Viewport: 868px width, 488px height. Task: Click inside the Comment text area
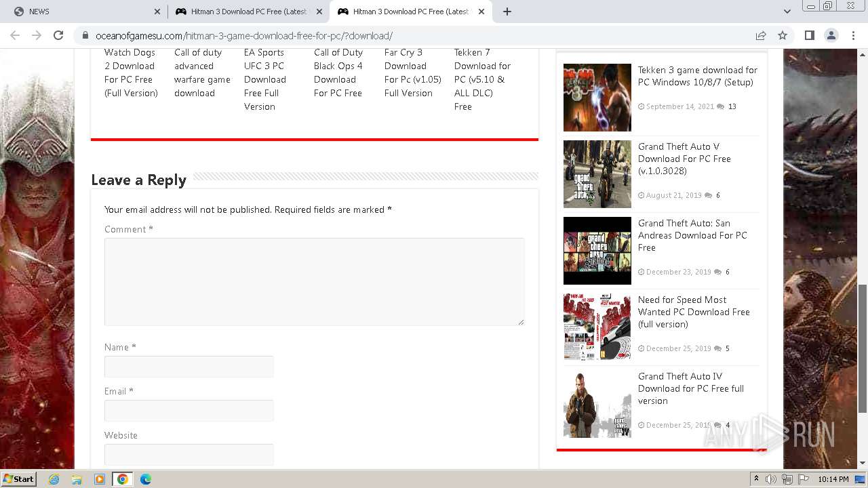click(x=315, y=281)
